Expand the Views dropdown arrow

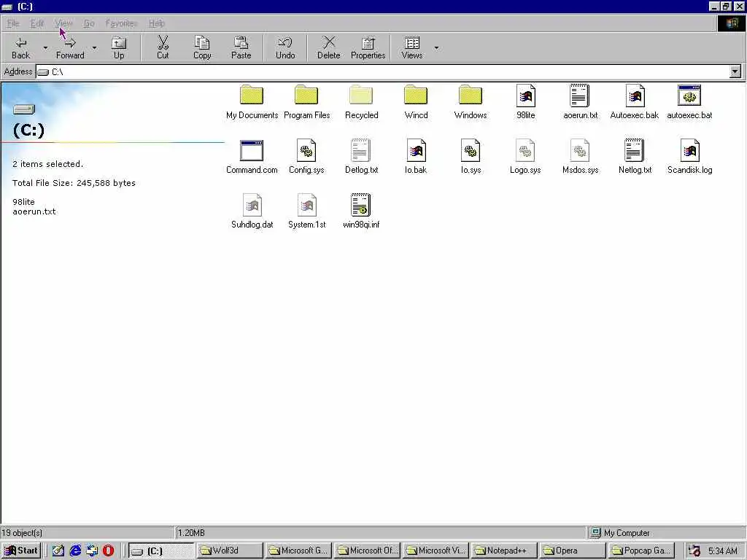pyautogui.click(x=436, y=47)
